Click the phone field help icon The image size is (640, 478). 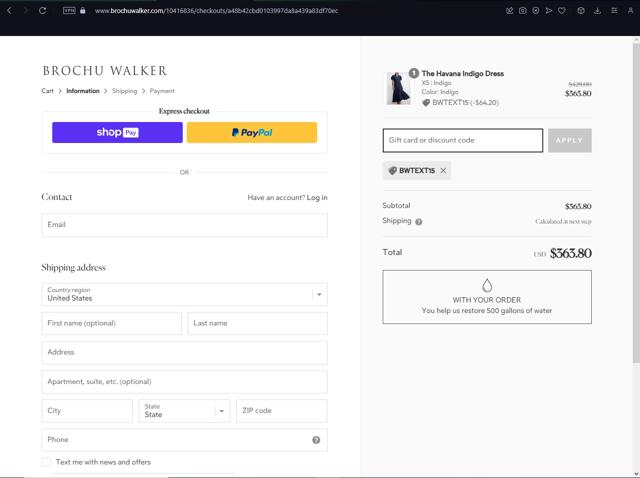(316, 440)
